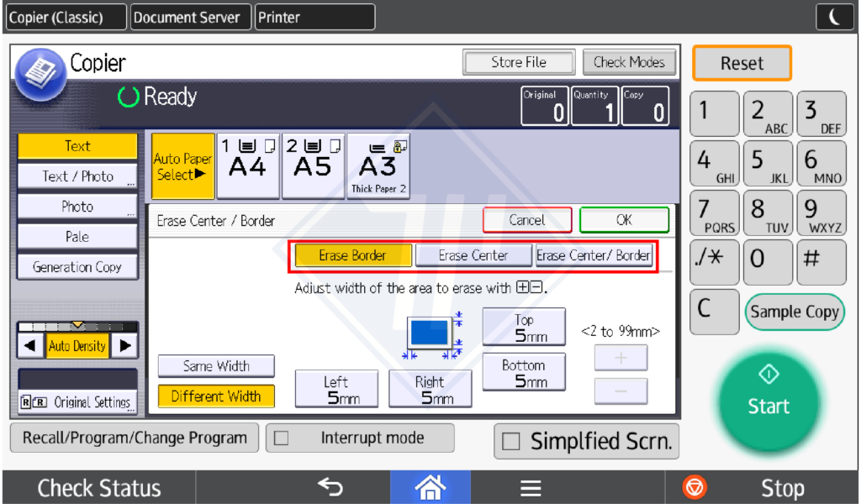Open Recall/Program/Change Program
Image resolution: width=861 pixels, height=504 pixels.
135,438
